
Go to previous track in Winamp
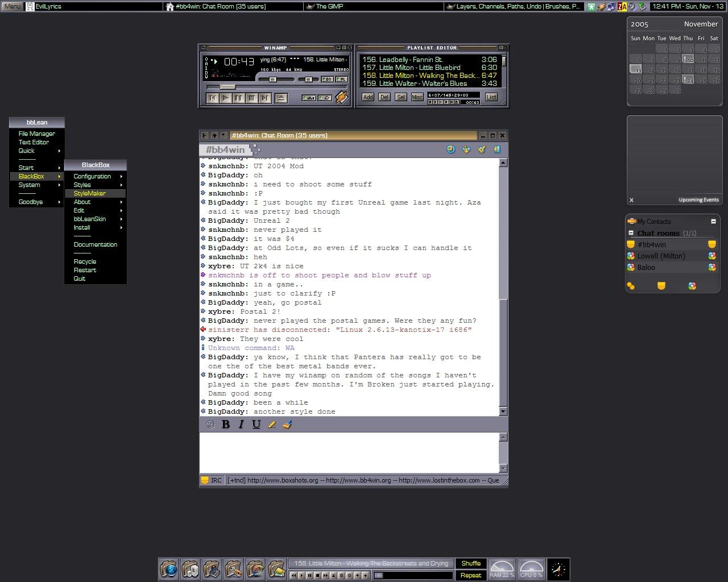click(213, 98)
